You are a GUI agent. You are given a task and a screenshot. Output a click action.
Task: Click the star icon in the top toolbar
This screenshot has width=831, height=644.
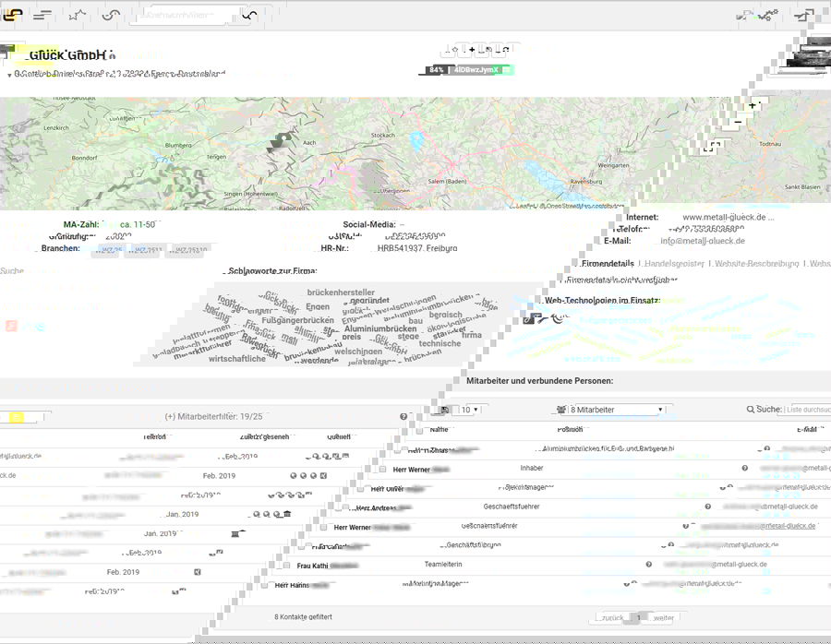pyautogui.click(x=77, y=15)
